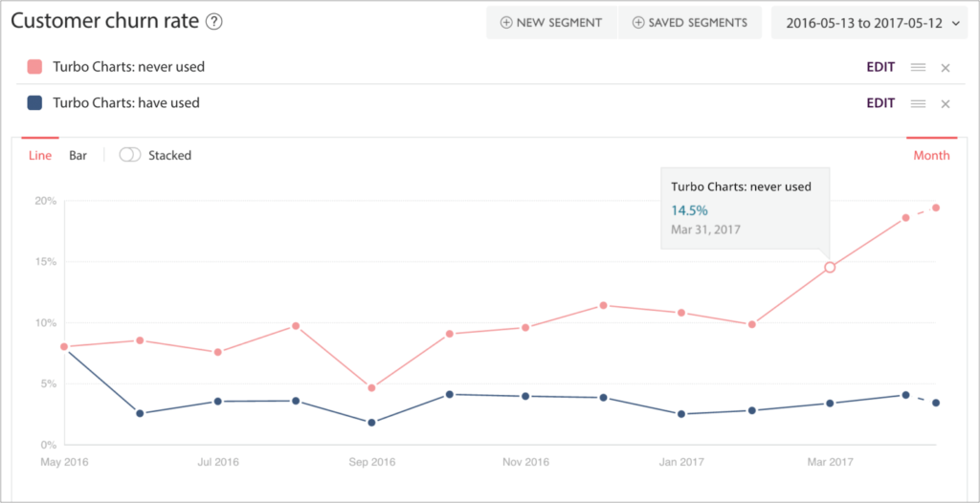Viewport: 980px width, 503px height.
Task: Click the navy swatch of have used segment
Action: coord(35,103)
